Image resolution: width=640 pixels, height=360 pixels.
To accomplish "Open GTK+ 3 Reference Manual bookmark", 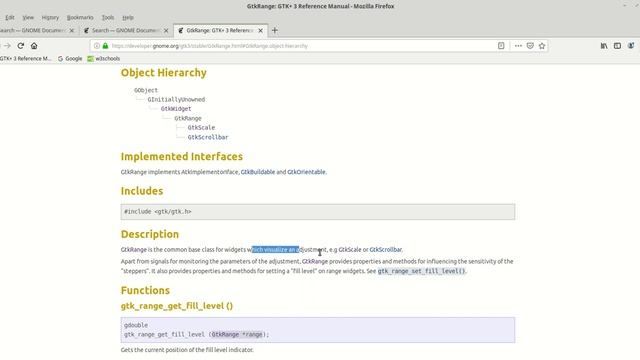I will [25, 59].
